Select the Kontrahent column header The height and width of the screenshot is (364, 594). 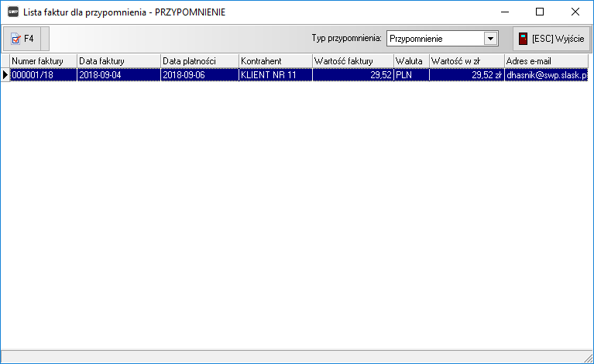pos(275,61)
